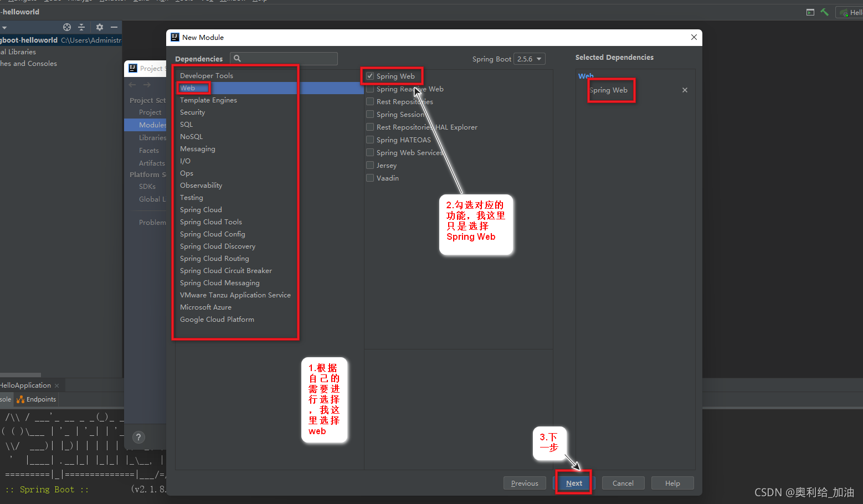Hide the Project tool window with minus icon
This screenshot has height=504, width=863.
[114, 27]
